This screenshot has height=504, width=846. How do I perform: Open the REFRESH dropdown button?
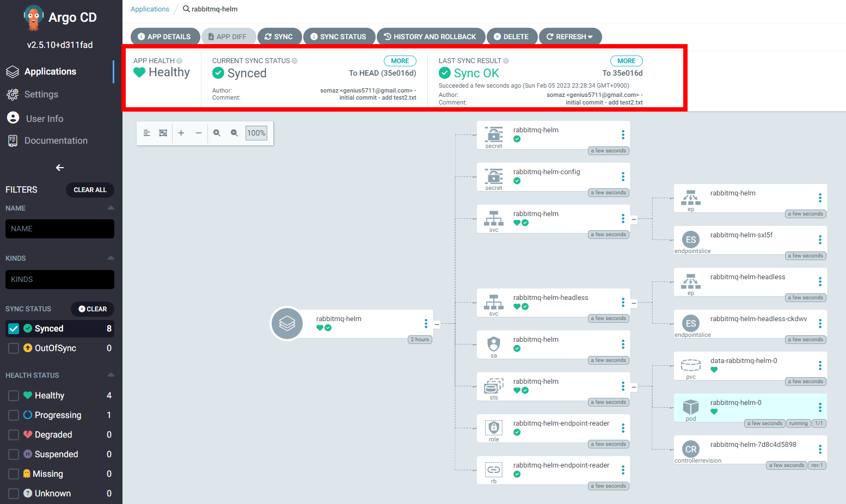570,36
